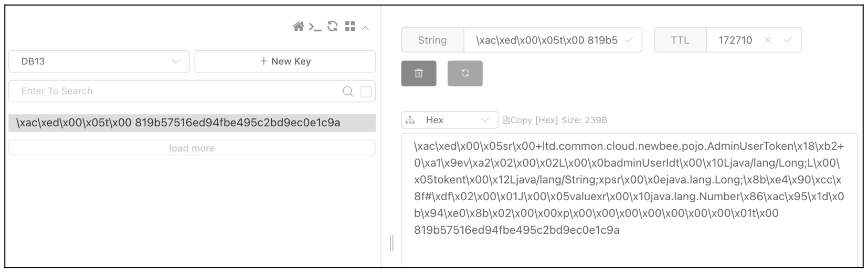Click the home icon in toolbar

298,27
